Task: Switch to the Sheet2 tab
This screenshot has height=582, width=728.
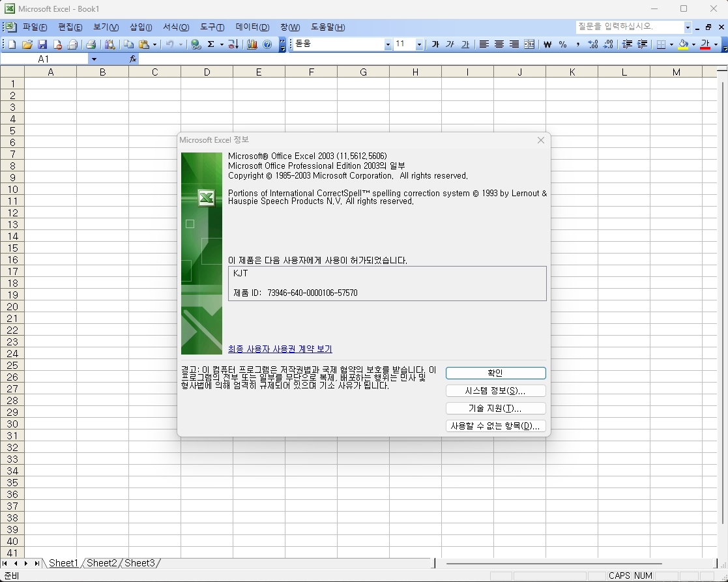Action: [x=102, y=563]
